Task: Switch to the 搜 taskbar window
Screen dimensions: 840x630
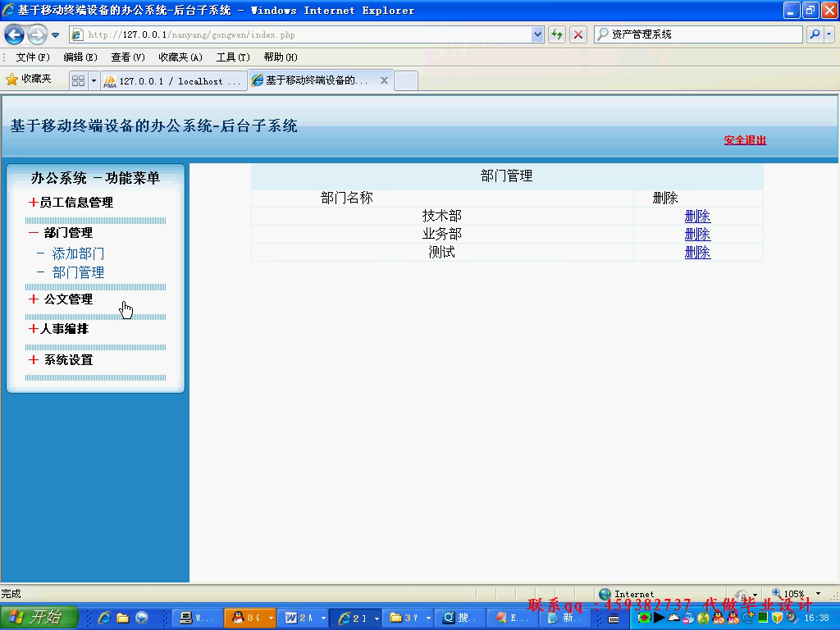Action: click(461, 619)
